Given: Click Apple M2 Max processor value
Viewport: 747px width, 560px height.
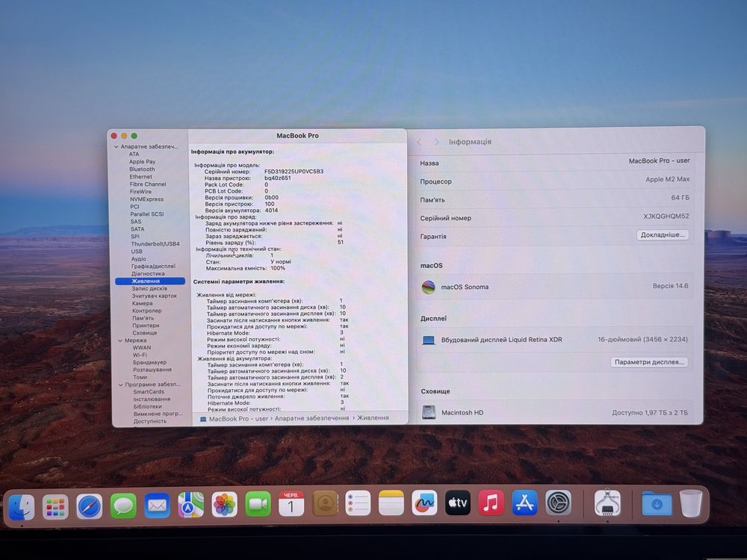Looking at the screenshot, I should point(667,179).
